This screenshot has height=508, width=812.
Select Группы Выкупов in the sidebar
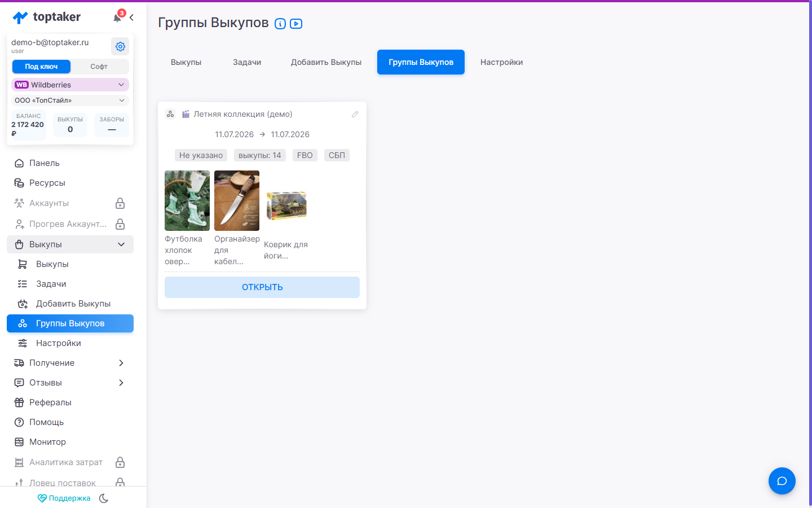click(70, 323)
